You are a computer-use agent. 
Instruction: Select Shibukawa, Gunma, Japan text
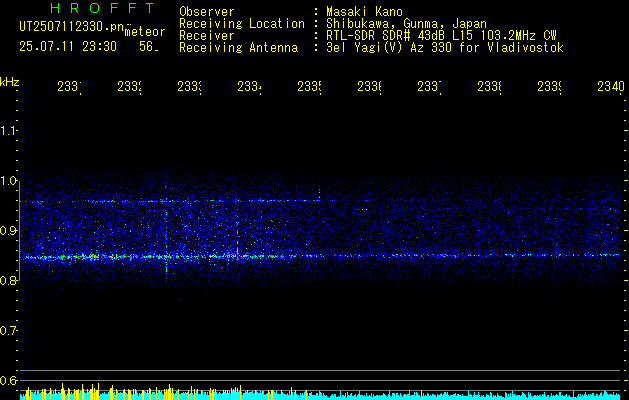tap(406, 24)
